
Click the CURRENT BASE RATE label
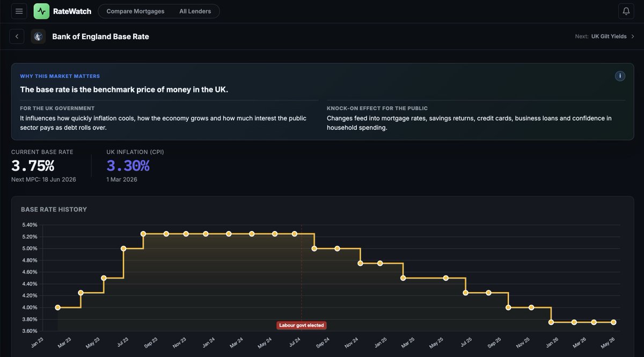pos(42,152)
